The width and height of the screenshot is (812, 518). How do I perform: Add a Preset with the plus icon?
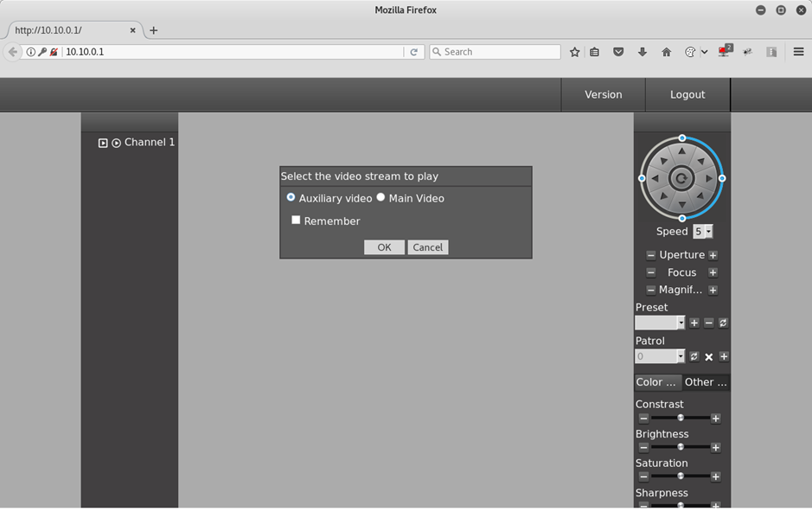(694, 323)
